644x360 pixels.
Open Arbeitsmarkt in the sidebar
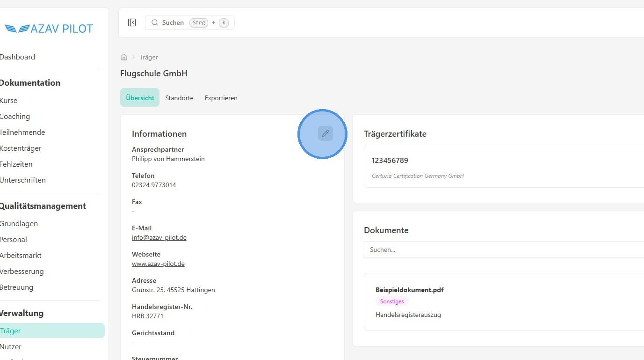[21, 256]
